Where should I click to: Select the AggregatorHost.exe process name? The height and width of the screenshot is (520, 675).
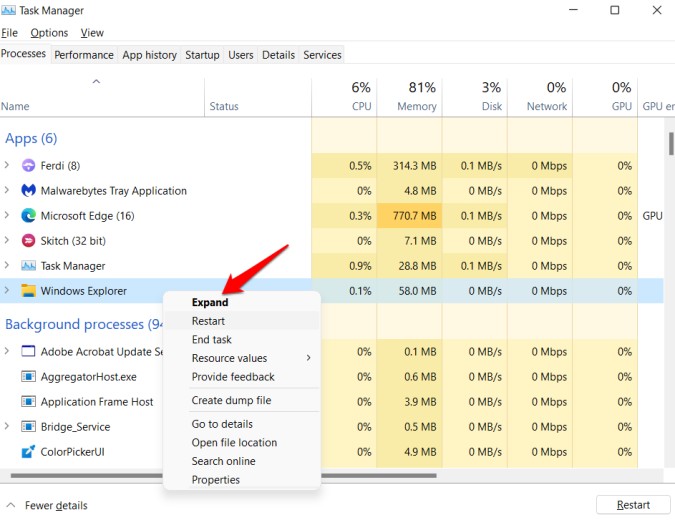coord(88,377)
